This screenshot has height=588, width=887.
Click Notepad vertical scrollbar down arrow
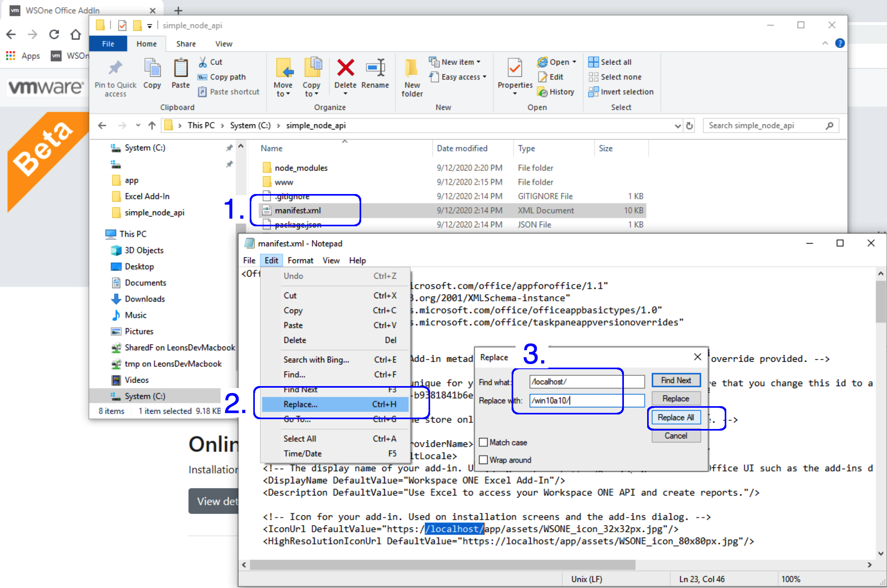pyautogui.click(x=881, y=554)
